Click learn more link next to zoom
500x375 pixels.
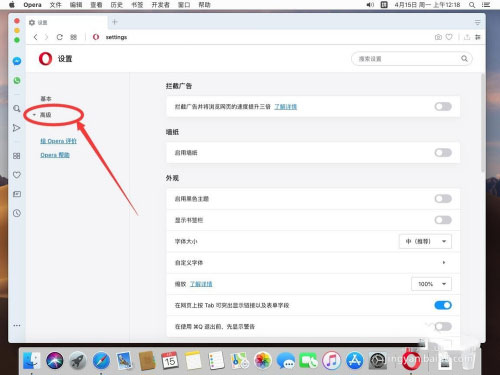point(201,284)
